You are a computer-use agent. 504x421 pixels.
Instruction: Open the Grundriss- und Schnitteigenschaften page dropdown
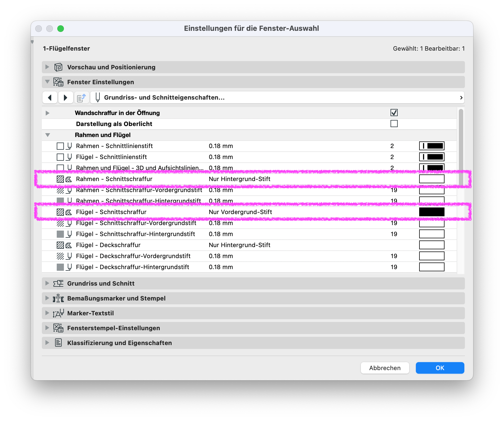click(277, 98)
